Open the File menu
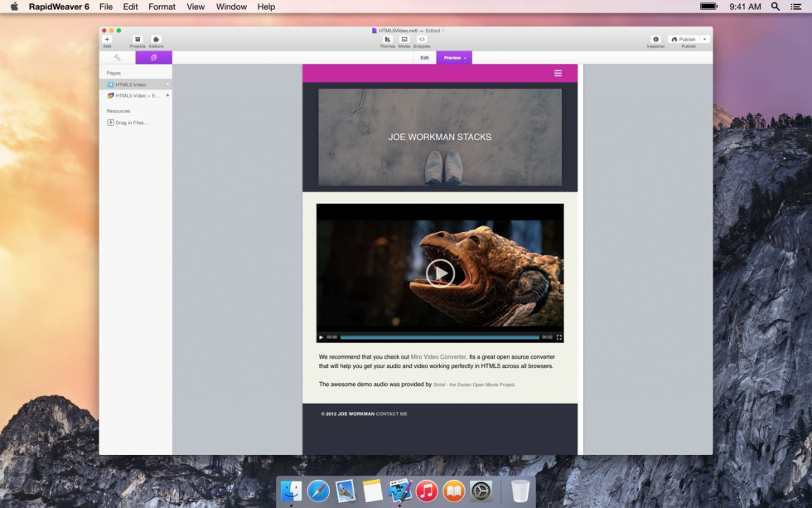This screenshot has height=508, width=812. click(x=106, y=7)
